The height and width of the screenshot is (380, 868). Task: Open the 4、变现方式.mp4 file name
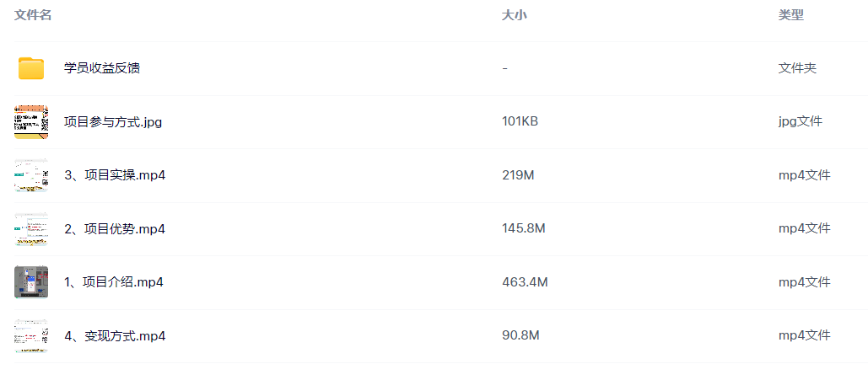coord(115,336)
